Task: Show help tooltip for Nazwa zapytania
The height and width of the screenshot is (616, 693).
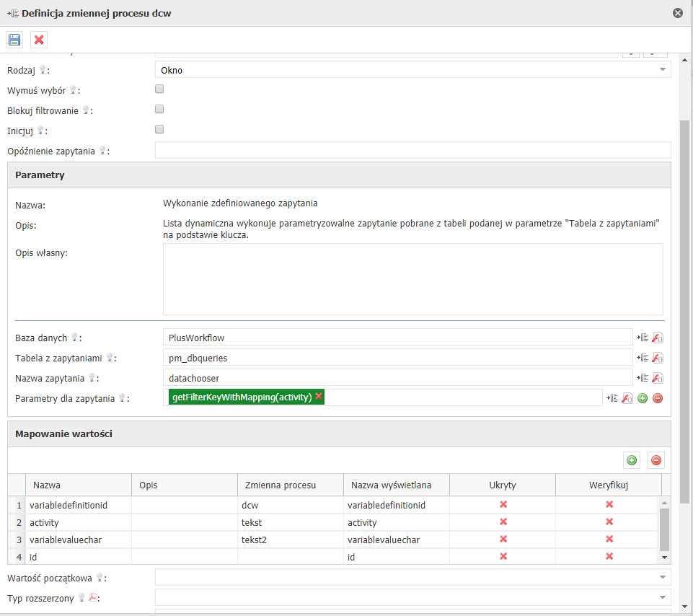Action: point(92,378)
